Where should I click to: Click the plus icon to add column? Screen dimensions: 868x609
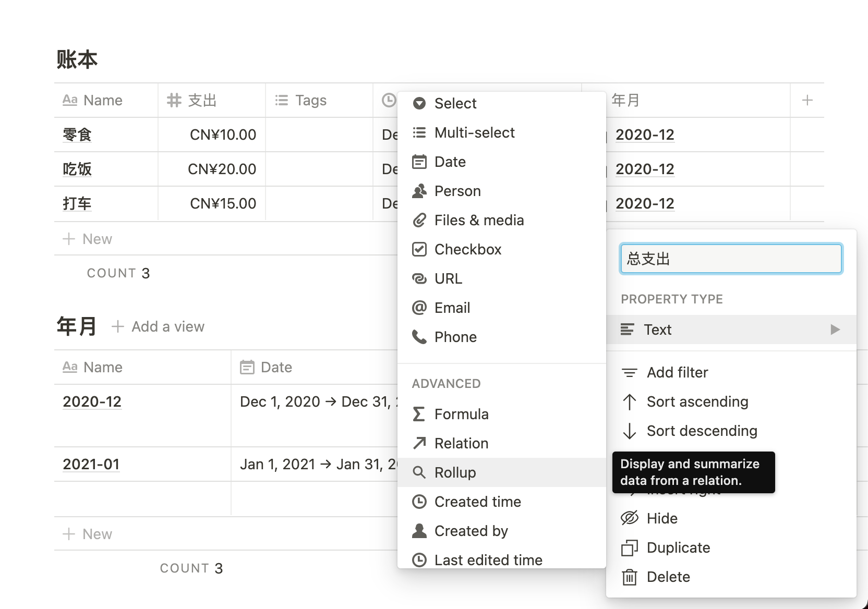[x=807, y=100]
